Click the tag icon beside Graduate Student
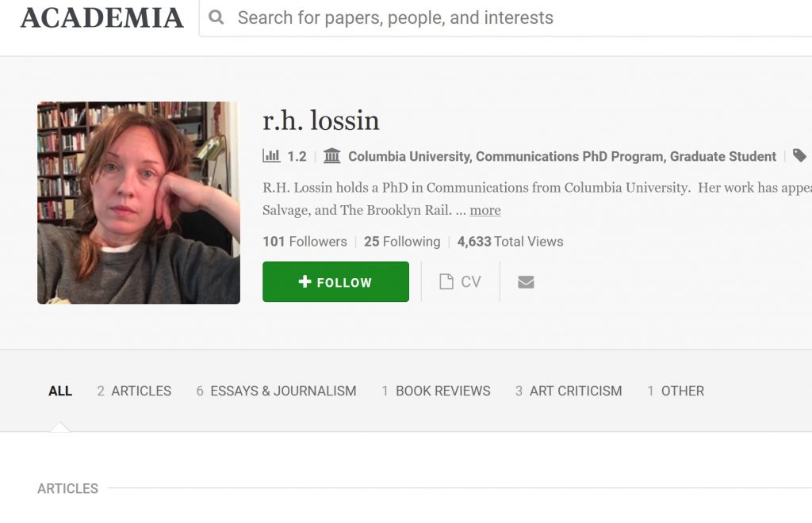 (x=799, y=155)
